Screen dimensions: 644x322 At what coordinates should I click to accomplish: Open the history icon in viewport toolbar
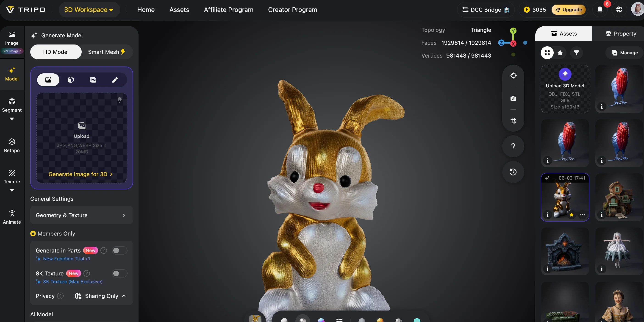(513, 172)
